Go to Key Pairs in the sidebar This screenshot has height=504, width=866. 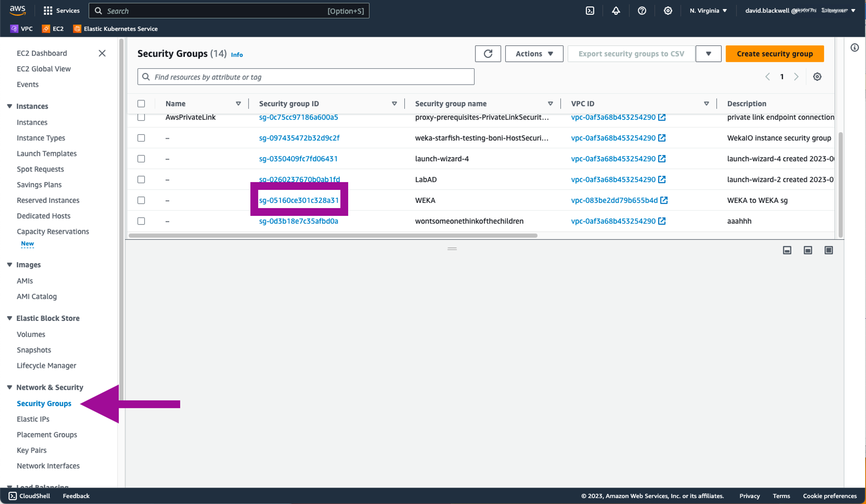pyautogui.click(x=32, y=450)
